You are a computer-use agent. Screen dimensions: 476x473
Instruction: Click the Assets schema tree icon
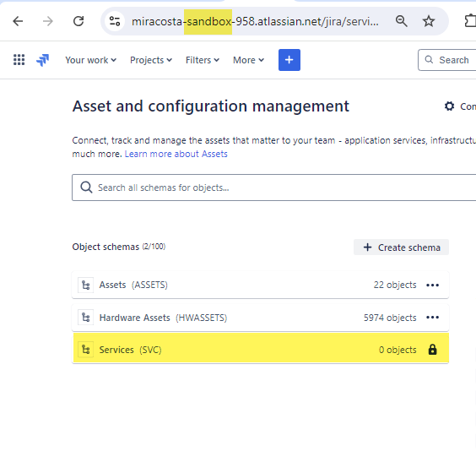[85, 285]
